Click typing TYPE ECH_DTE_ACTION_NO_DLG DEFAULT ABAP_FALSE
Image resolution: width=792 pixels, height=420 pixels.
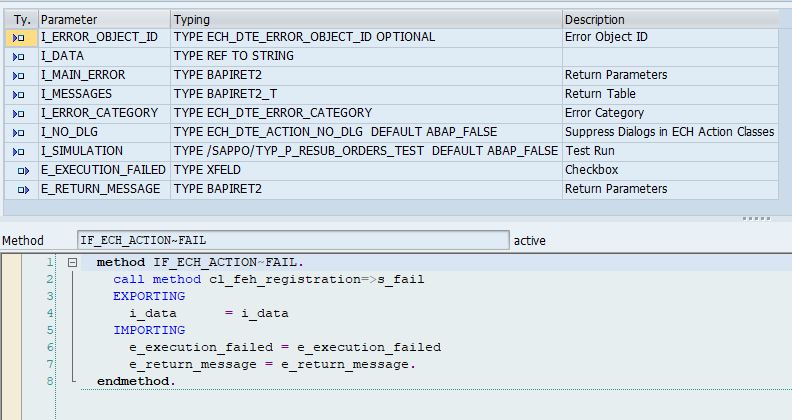[335, 132]
